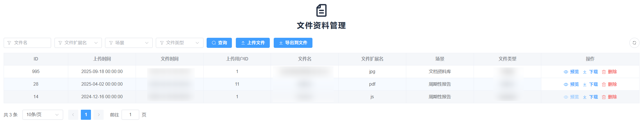Select page 1 in the pagination
Viewport: 644px width, 122px height.
[86, 115]
